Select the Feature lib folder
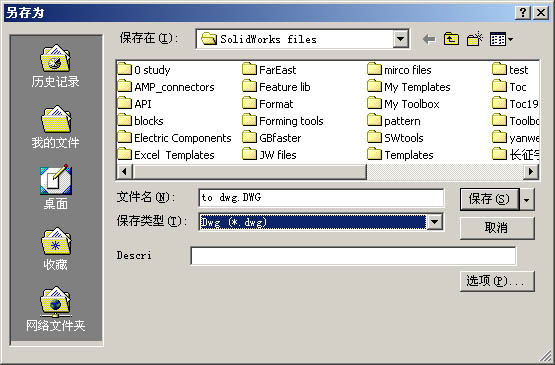 pos(276,87)
